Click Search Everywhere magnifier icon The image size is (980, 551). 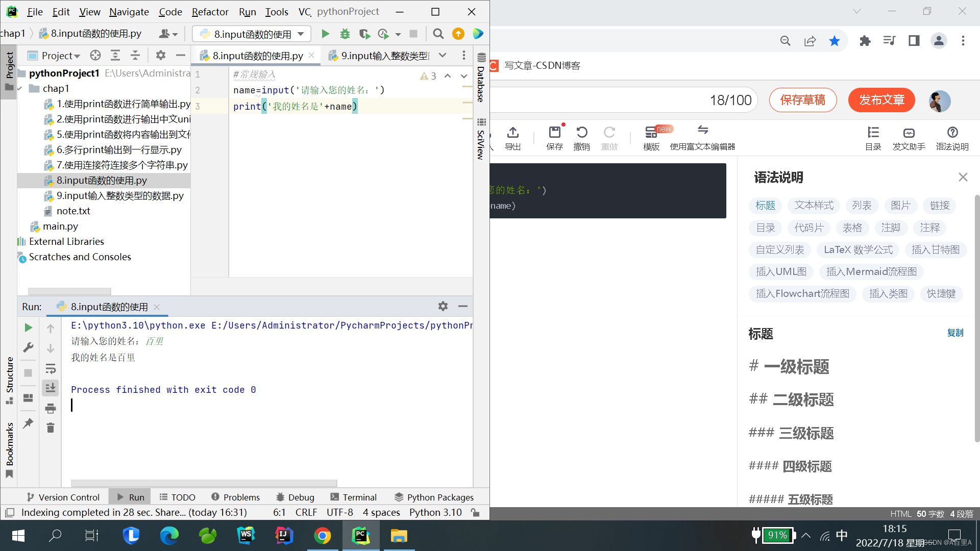pyautogui.click(x=438, y=34)
